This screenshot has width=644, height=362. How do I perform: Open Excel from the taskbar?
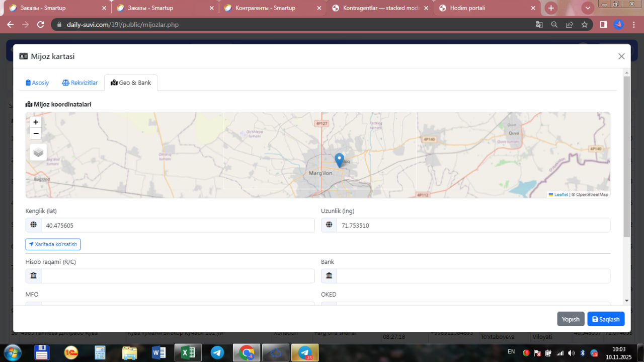click(x=188, y=352)
